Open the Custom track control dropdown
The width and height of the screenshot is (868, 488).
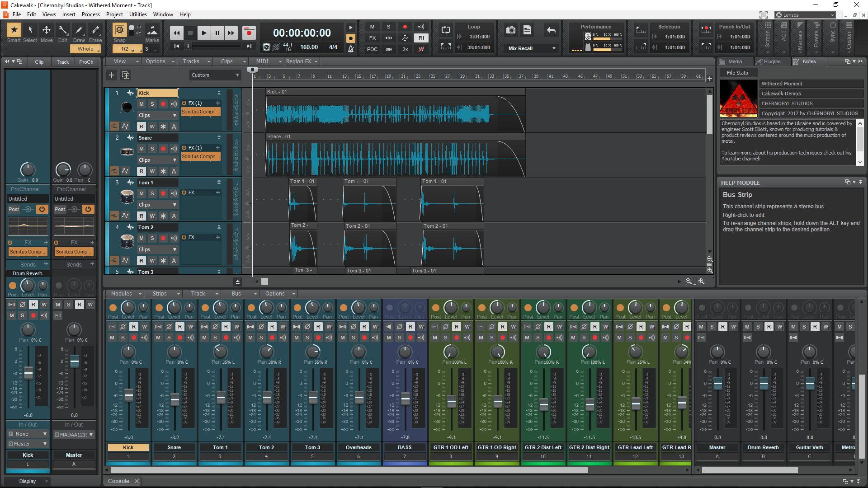click(215, 75)
